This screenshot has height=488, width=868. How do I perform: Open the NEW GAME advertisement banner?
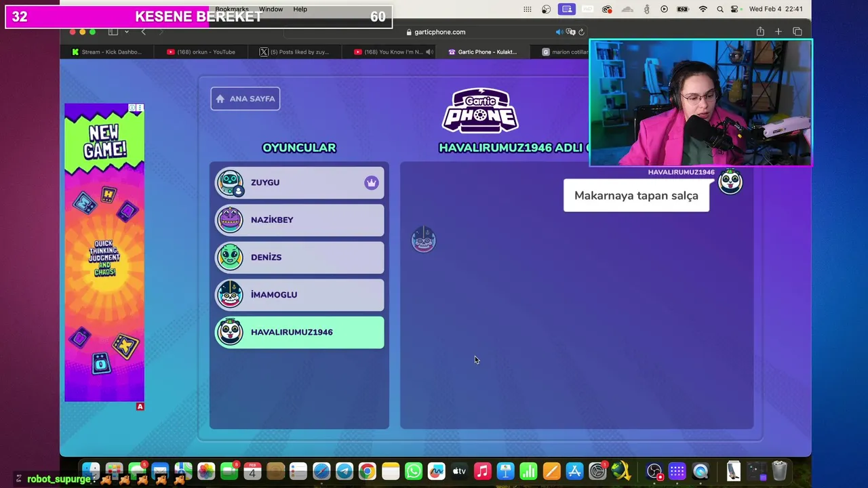[104, 253]
